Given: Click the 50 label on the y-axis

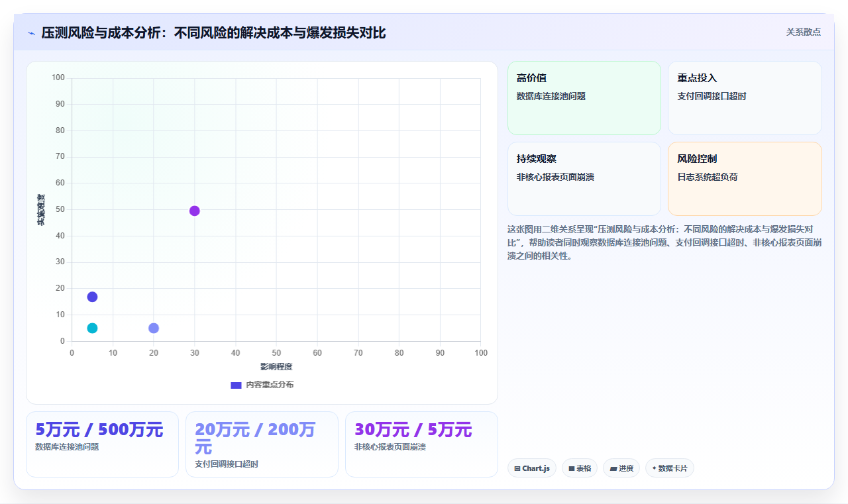Looking at the screenshot, I should [x=60, y=209].
